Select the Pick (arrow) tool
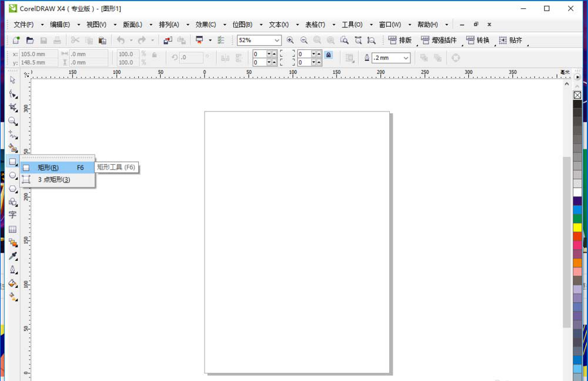This screenshot has height=381, width=588. pos(12,80)
